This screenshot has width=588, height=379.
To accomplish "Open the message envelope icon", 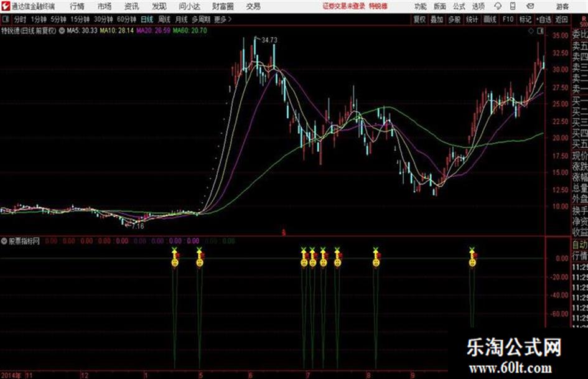I will 530,6.
